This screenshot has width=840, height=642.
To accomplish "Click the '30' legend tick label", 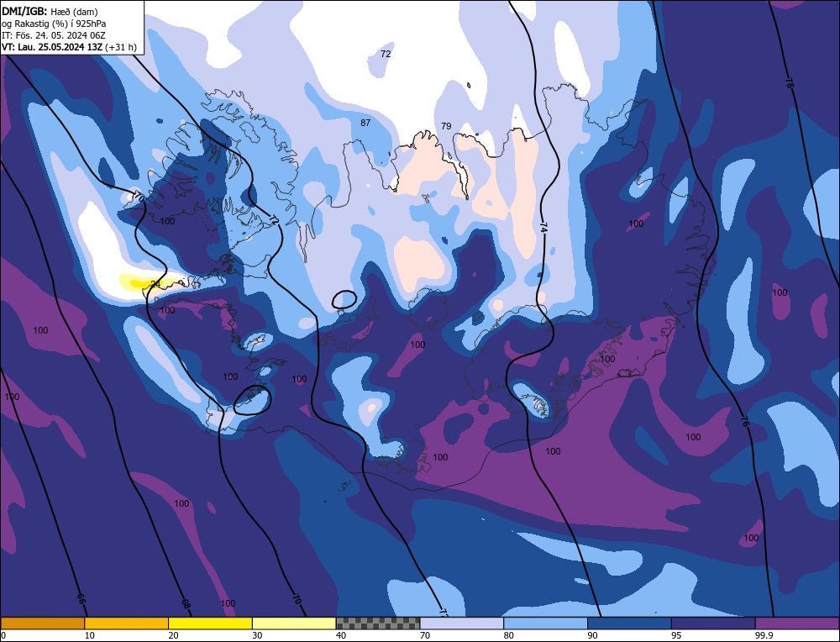I will coord(257,635).
